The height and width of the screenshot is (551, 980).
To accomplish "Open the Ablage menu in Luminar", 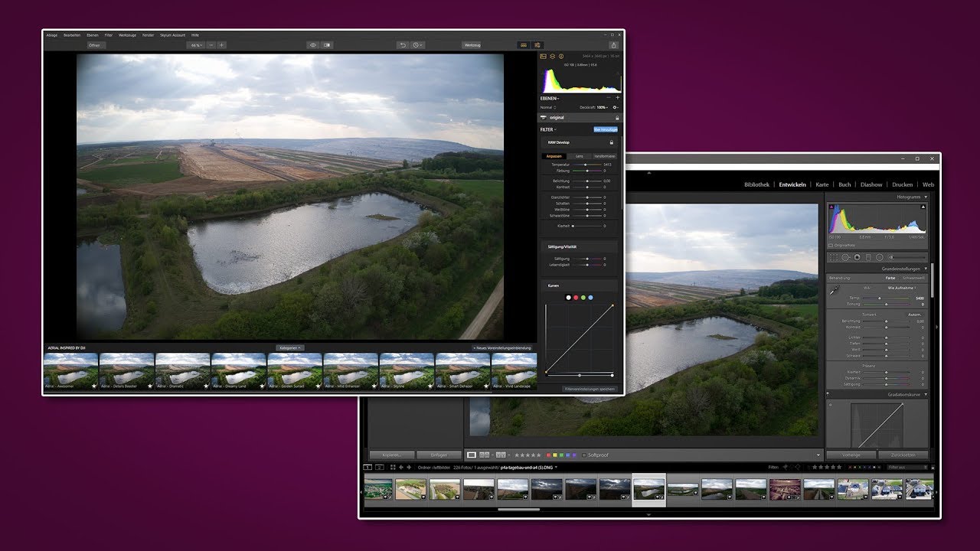I will pyautogui.click(x=51, y=35).
